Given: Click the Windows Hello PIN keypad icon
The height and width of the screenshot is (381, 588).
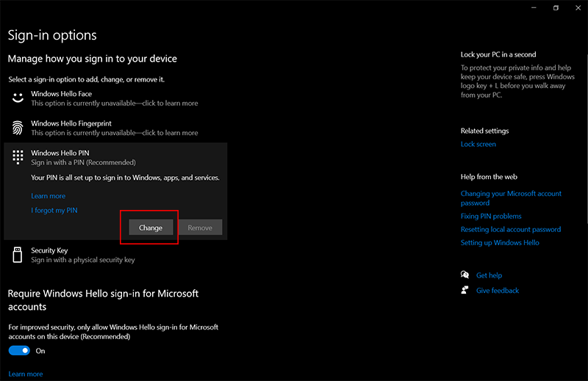Looking at the screenshot, I should point(18,157).
